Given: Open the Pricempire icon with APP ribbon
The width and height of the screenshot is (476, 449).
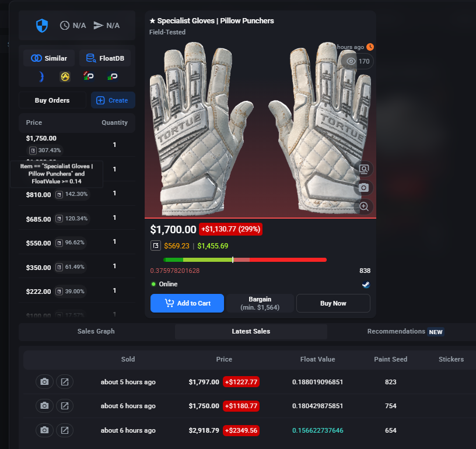Looking at the screenshot, I should click(x=88, y=76).
